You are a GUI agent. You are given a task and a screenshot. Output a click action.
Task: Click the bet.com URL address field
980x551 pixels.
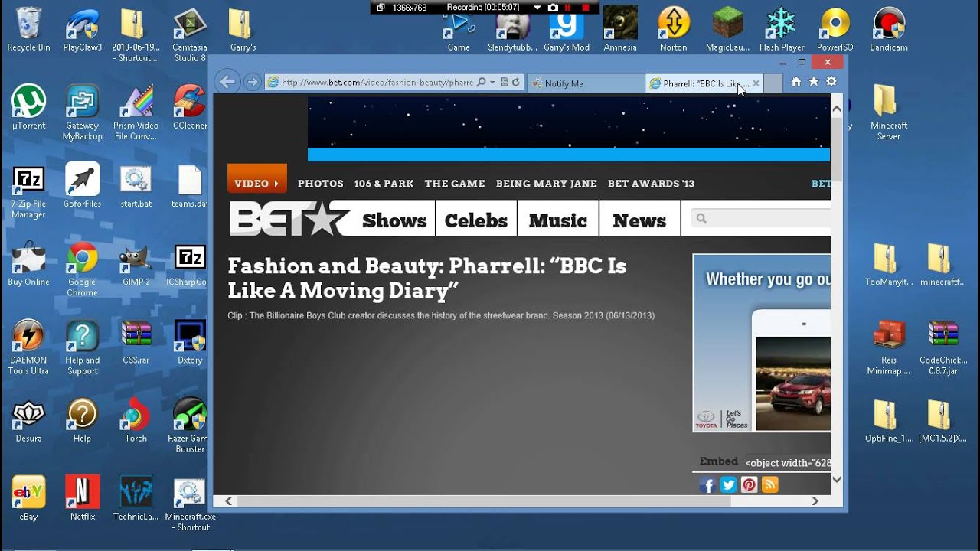point(377,82)
